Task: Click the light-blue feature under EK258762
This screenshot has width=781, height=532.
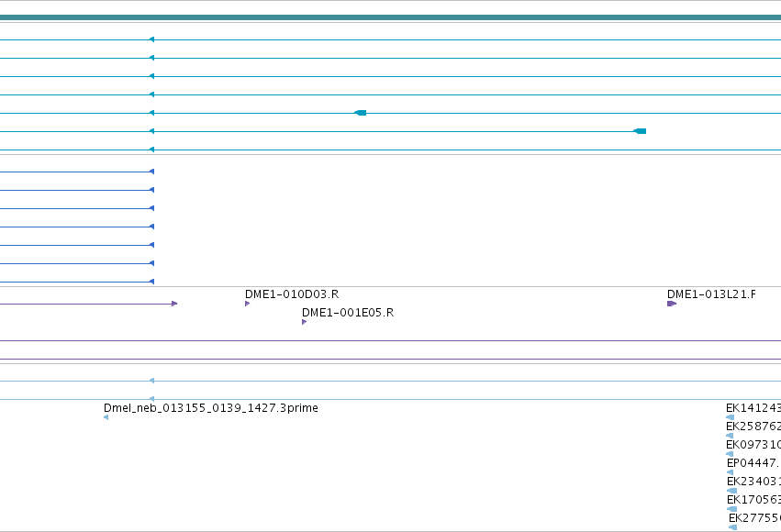Action: pyautogui.click(x=730, y=436)
